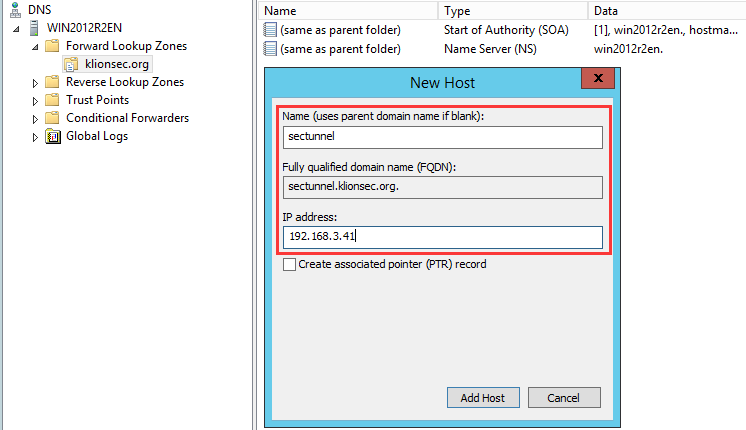Open the Forward Lookup Zones folder icon

pos(52,46)
